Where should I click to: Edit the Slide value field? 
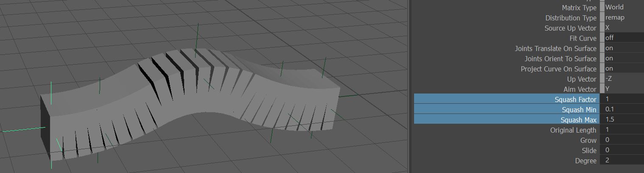[x=622, y=150]
